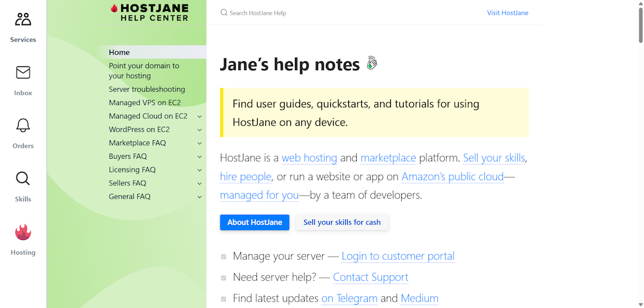
Task: Open Sellers FAQ menu item
Action: [x=128, y=183]
